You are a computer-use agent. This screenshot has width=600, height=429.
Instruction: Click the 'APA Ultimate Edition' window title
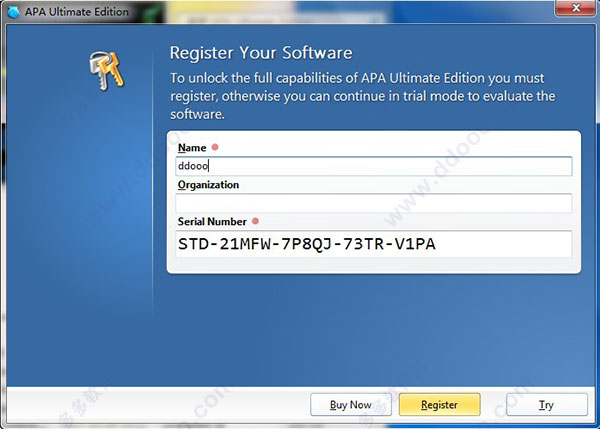click(77, 12)
